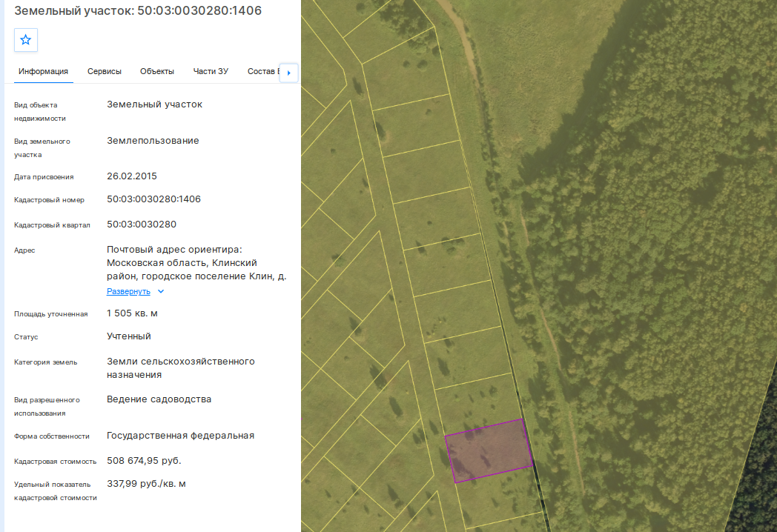Click the label Кадастровая стоимость
Screen dimensions: 777x532
(x=56, y=462)
